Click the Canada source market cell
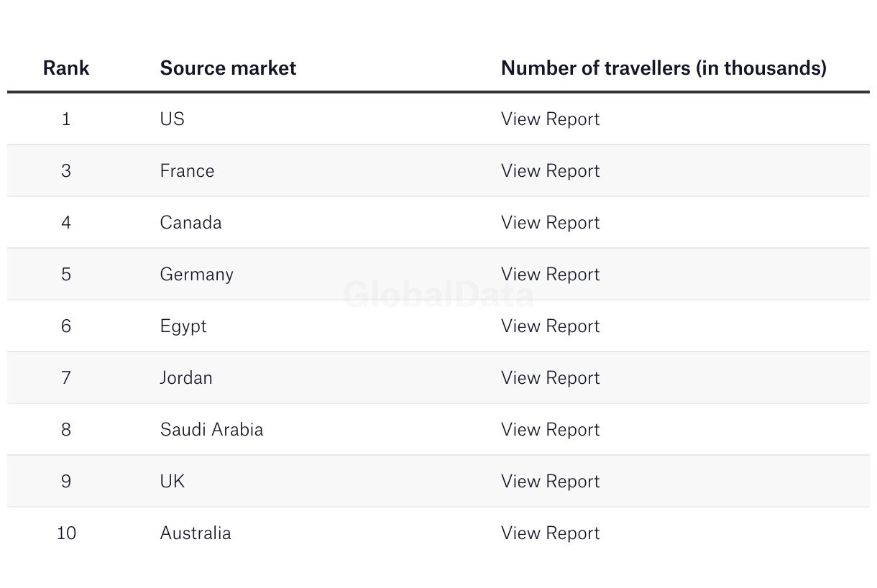 pos(190,223)
